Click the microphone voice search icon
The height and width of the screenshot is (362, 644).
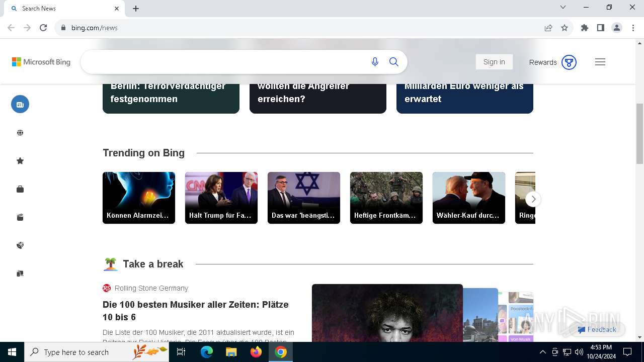[x=375, y=62]
